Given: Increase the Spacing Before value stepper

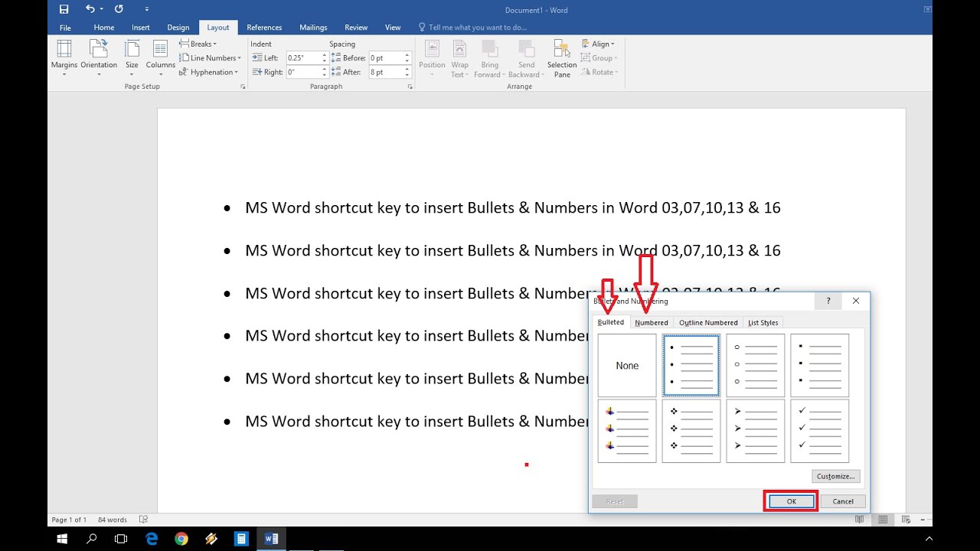Looking at the screenshot, I should click(407, 55).
